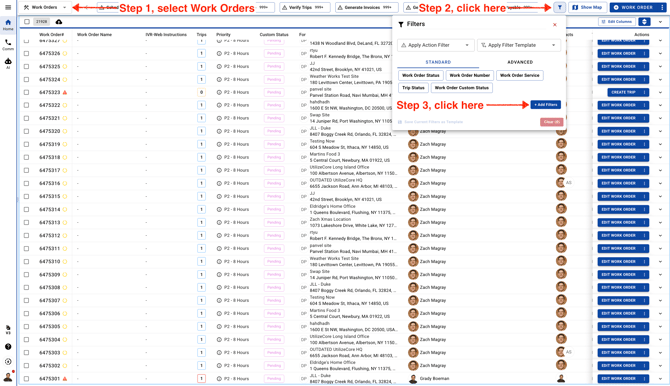Image resolution: width=670 pixels, height=386 pixels.
Task: Click the trips count badge for 6475323
Action: 201,92
